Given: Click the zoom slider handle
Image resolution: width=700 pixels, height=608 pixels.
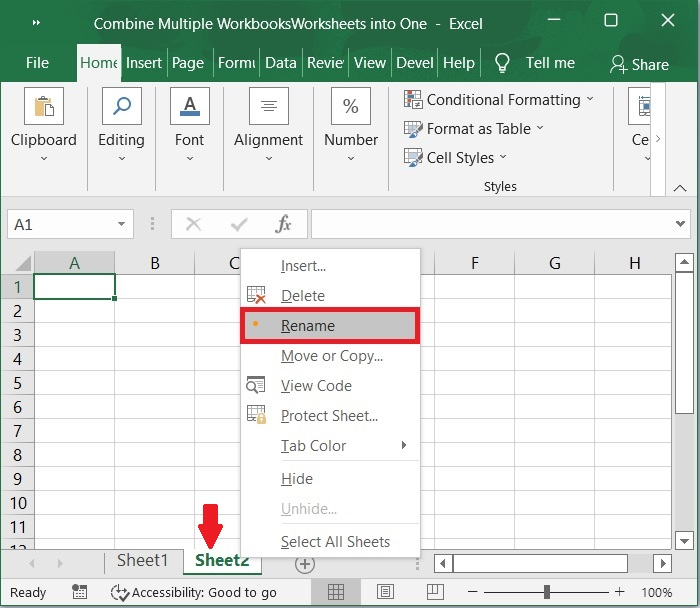Looking at the screenshot, I should click(x=547, y=592).
